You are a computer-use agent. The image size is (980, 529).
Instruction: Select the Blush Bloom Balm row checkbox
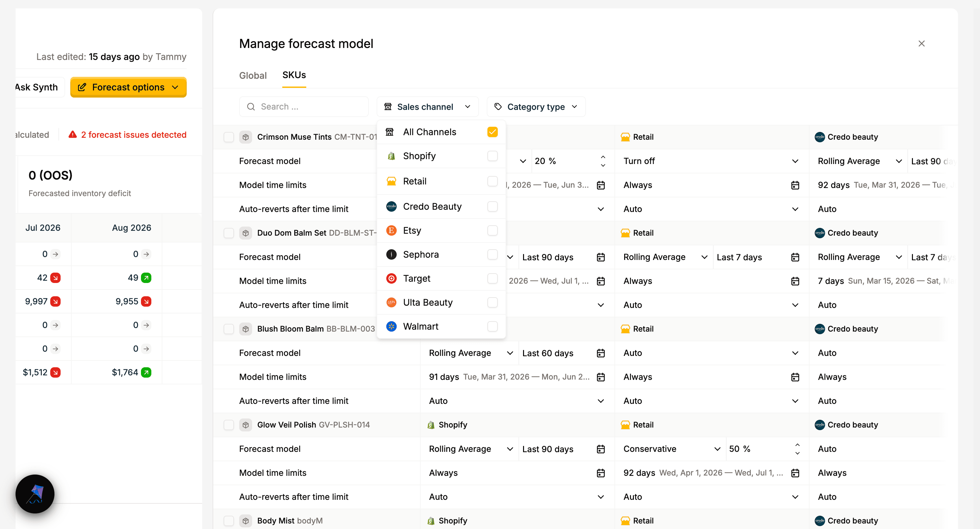[229, 329]
